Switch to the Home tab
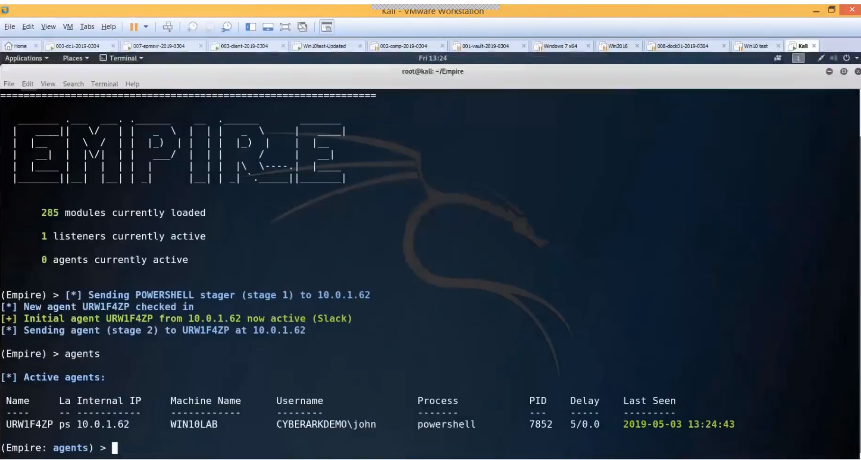Viewport: 861px width, 460px height. coord(21,46)
